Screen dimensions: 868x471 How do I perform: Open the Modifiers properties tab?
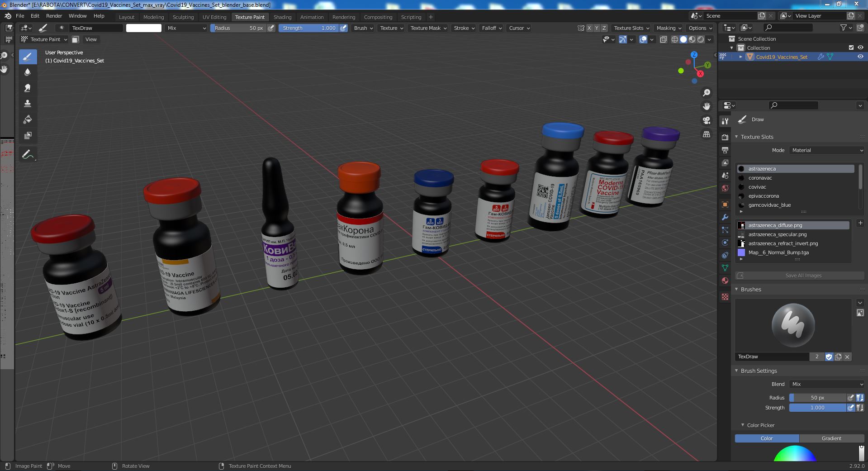(725, 217)
